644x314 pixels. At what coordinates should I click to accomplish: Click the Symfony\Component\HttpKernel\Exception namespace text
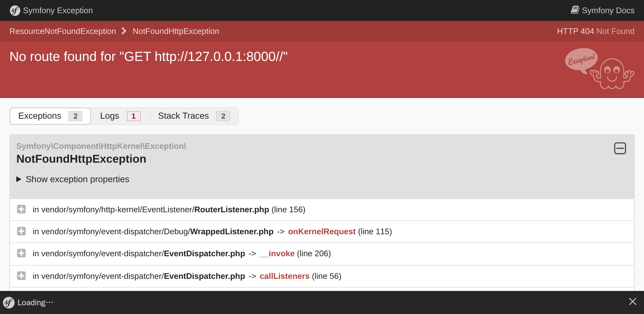point(101,146)
